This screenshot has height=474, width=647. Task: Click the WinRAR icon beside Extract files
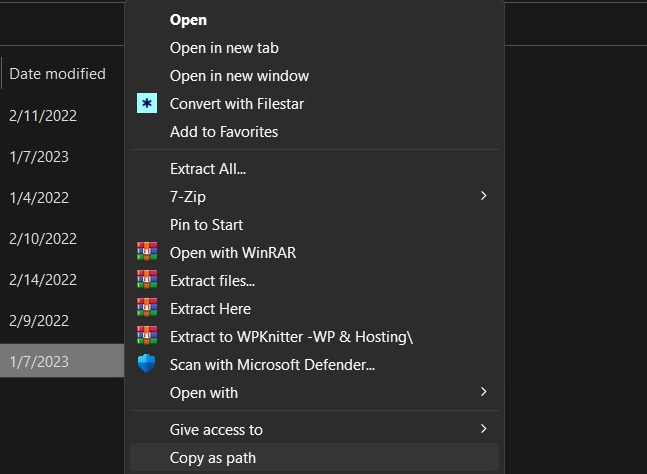point(147,281)
